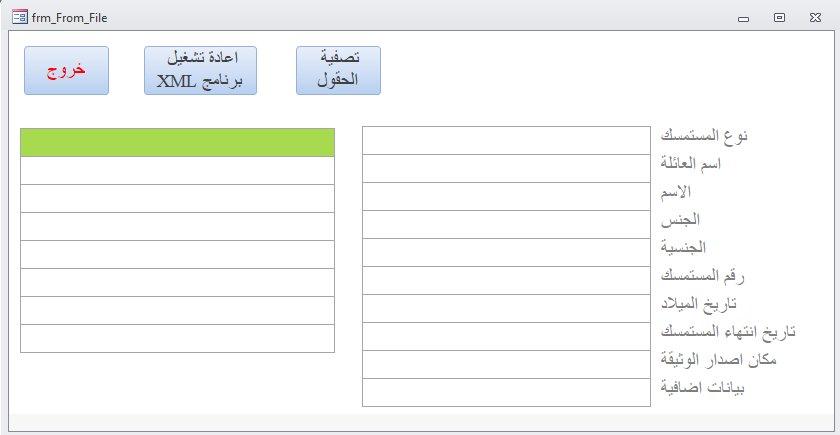Image resolution: width=840 pixels, height=435 pixels.
Task: Minimize the frm_From_File window
Action: point(743,18)
